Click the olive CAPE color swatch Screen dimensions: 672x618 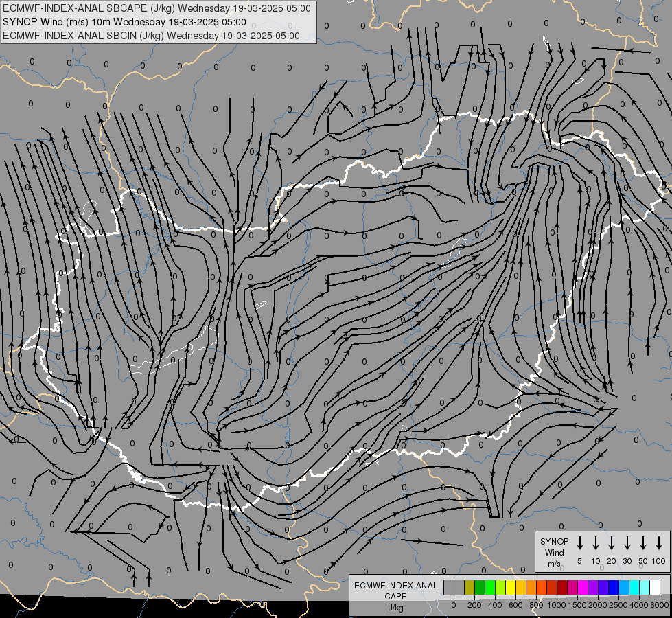[x=470, y=587]
